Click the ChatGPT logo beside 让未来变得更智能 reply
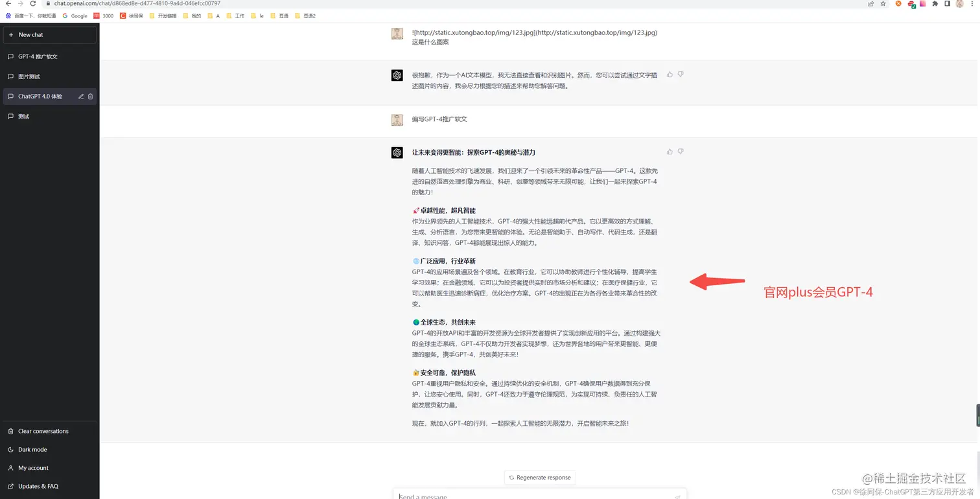 coord(397,153)
